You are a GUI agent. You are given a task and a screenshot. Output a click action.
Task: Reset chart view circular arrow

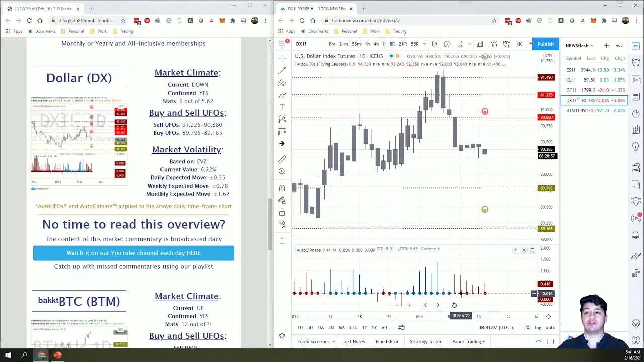[x=454, y=305]
